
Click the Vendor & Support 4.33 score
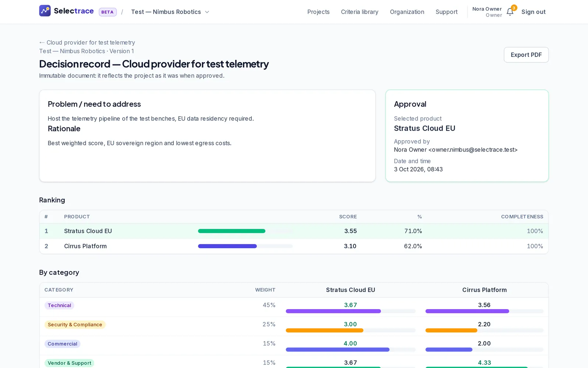coord(484,362)
